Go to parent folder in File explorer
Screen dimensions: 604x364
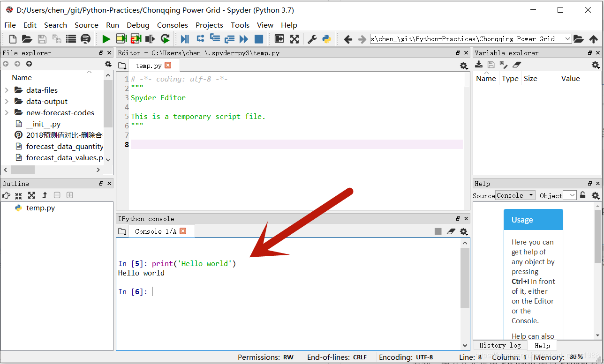29,64
